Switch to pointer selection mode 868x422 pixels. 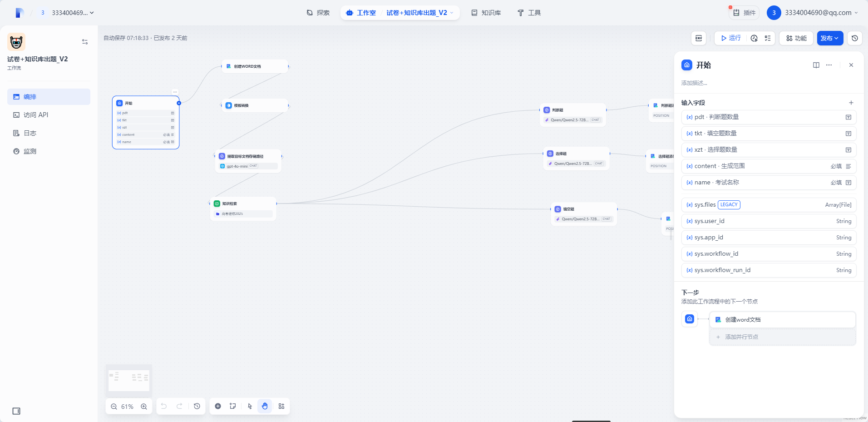[x=250, y=406]
